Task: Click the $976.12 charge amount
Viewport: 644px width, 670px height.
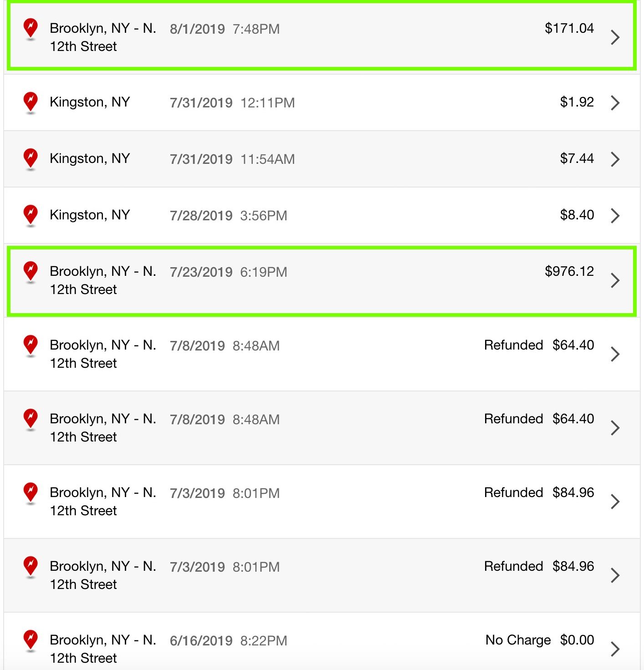Action: coord(569,271)
